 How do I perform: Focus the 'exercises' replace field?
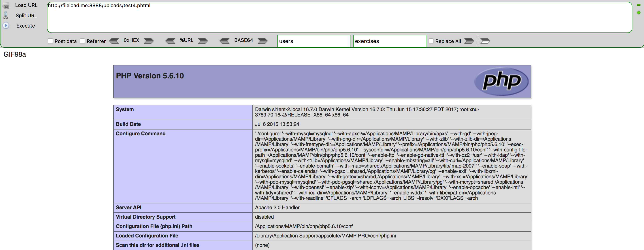(390, 41)
